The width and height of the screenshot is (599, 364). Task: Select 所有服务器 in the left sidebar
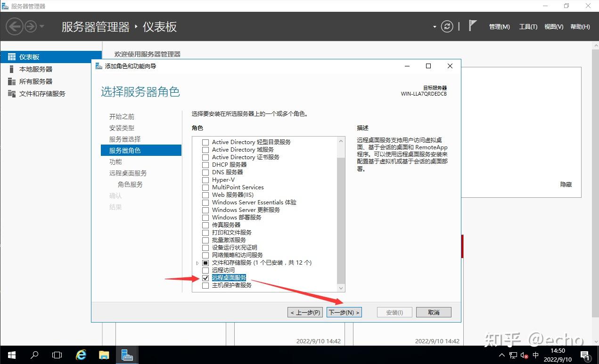click(x=51, y=81)
